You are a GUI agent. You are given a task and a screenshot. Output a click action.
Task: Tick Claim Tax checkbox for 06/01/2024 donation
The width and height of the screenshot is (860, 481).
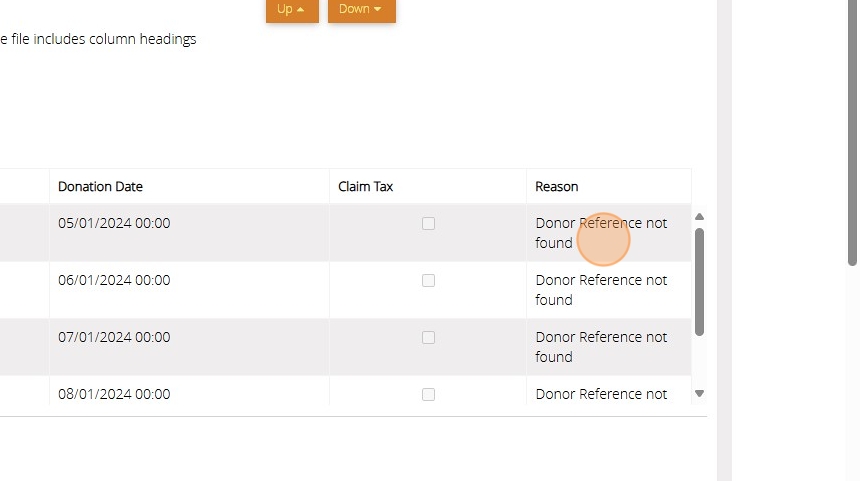click(x=428, y=281)
